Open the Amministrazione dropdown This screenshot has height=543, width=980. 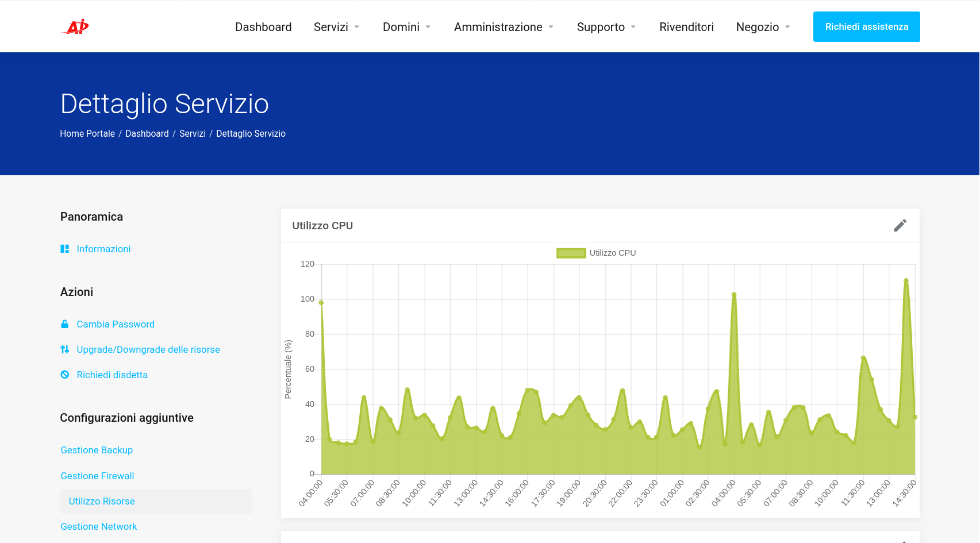tap(504, 27)
